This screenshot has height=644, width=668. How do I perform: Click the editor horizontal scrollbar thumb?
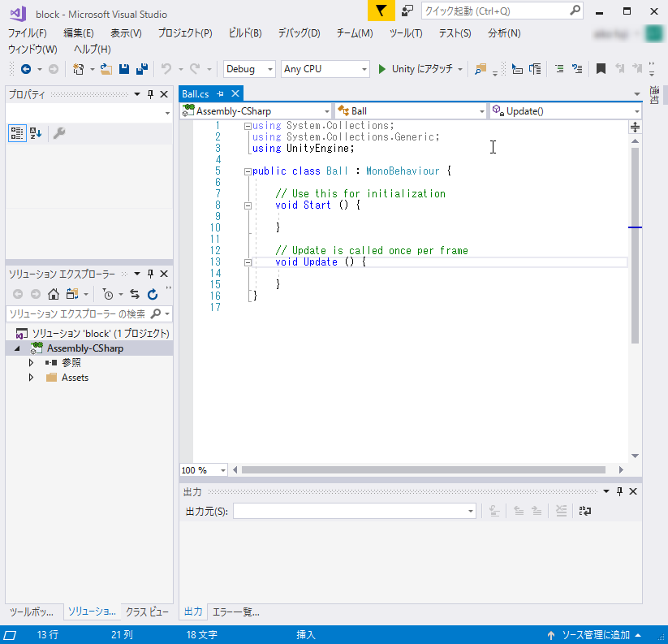[x=424, y=469]
